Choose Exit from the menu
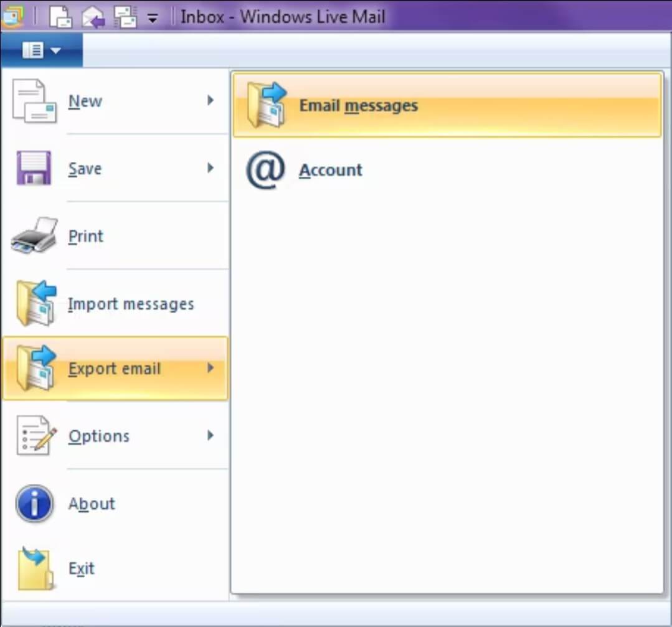The width and height of the screenshot is (672, 627). pos(116,568)
